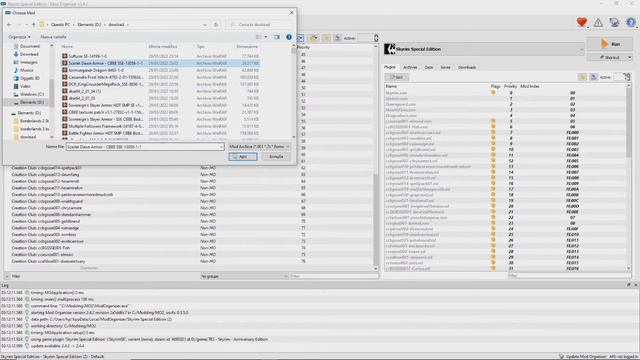Click Update Mod Organizer in status bar
The width and height of the screenshot is (640, 360).
click(583, 357)
